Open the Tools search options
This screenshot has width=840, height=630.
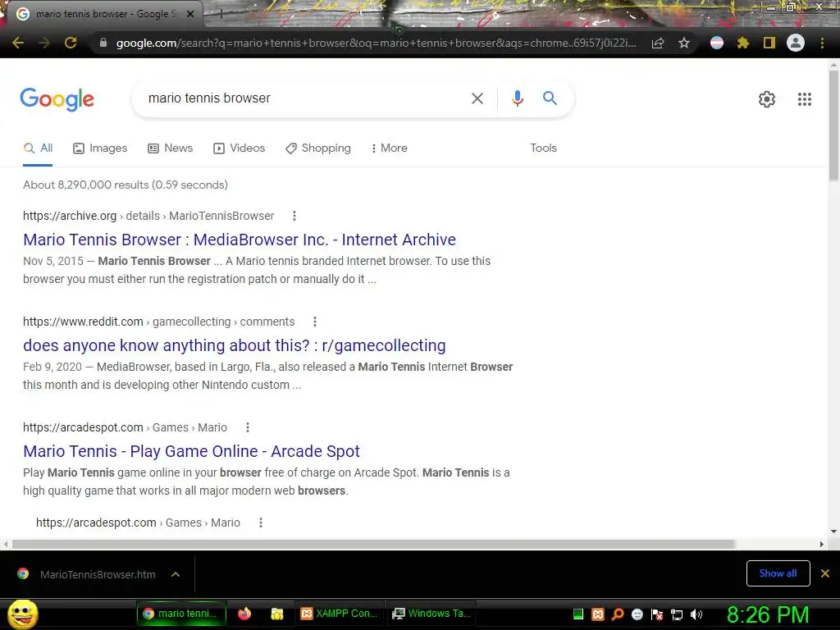543,148
